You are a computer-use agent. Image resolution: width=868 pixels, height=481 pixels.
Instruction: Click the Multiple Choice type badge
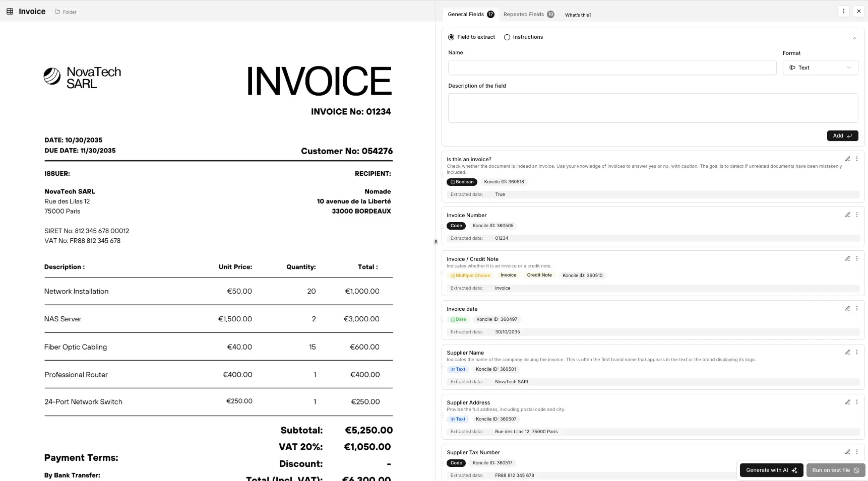[x=470, y=276]
